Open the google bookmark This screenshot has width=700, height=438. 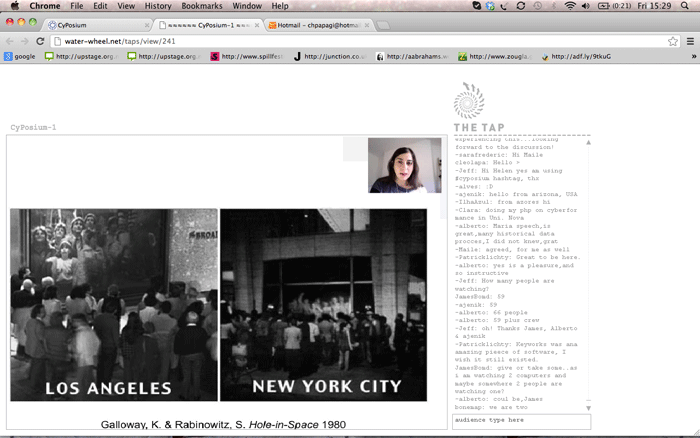coord(20,56)
